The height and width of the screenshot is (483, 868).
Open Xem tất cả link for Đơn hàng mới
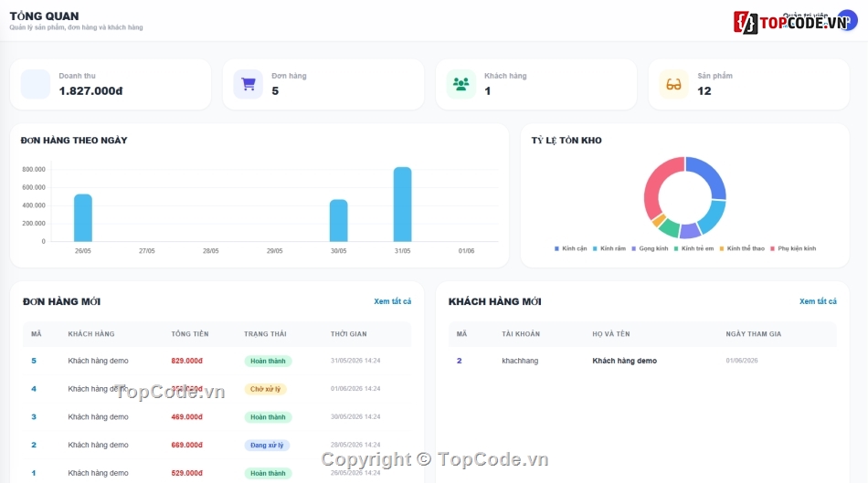pyautogui.click(x=393, y=301)
